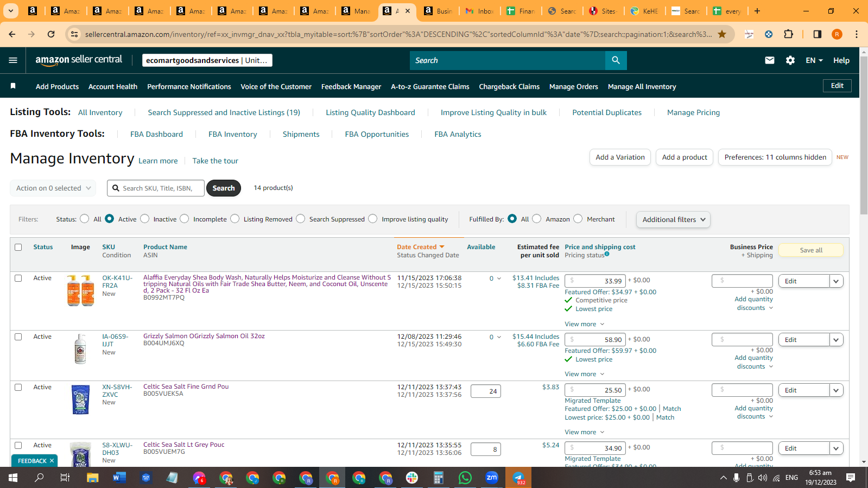Expand the Additional filters dropdown
This screenshot has height=488, width=868.
(673, 219)
